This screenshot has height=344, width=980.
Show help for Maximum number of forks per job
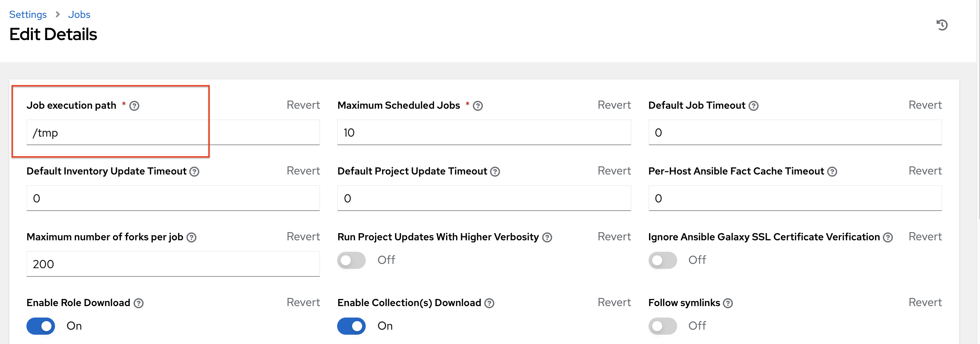(x=191, y=238)
